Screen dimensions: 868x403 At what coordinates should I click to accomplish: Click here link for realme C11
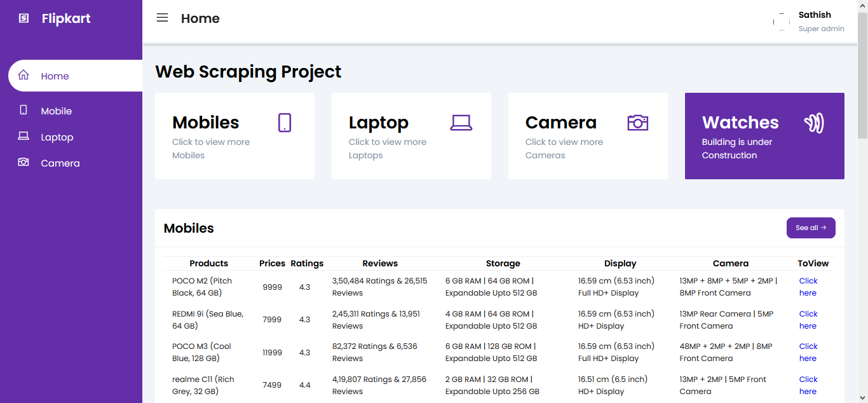(x=808, y=385)
